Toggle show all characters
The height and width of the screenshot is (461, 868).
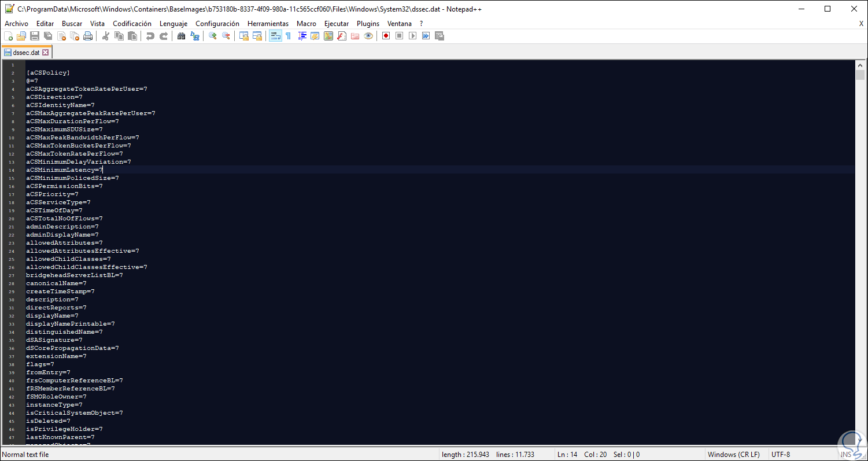[288, 36]
